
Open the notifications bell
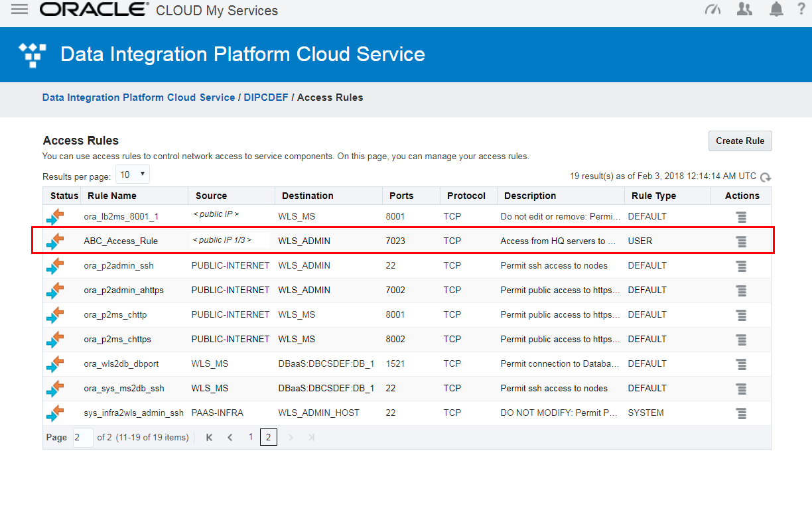point(776,9)
